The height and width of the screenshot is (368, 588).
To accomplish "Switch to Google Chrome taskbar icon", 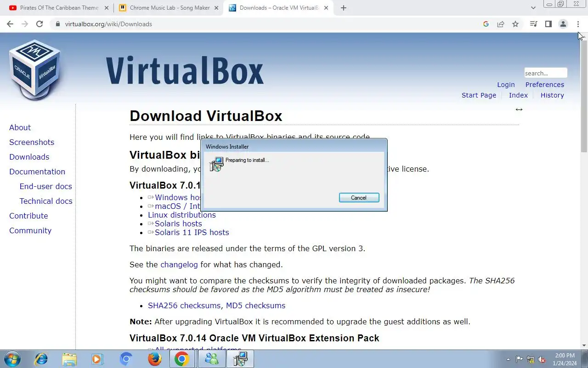I will coord(182,359).
